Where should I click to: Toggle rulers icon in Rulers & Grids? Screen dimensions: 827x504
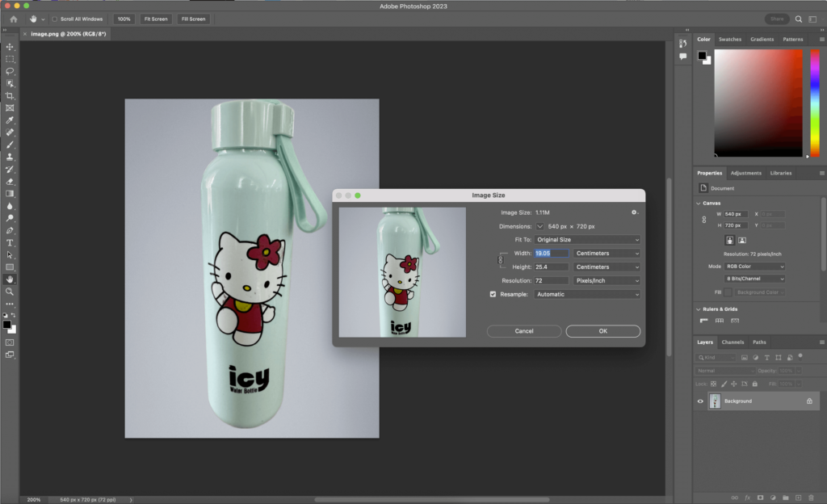[704, 321]
